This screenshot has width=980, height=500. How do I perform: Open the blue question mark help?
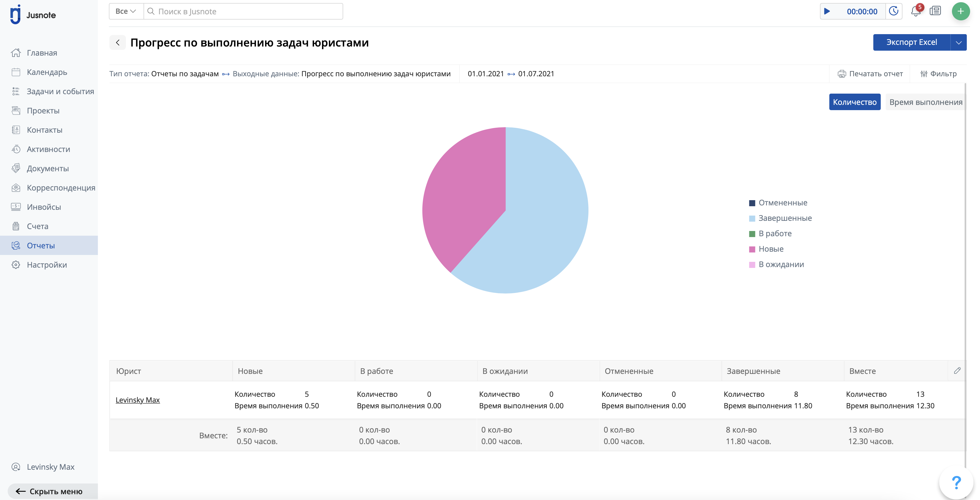(956, 482)
